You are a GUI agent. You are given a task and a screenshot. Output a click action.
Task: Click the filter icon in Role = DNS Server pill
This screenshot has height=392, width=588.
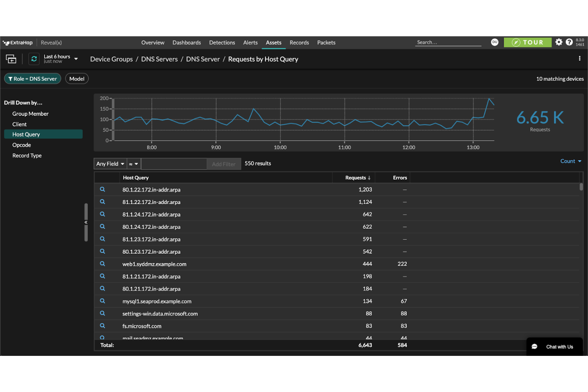[11, 78]
